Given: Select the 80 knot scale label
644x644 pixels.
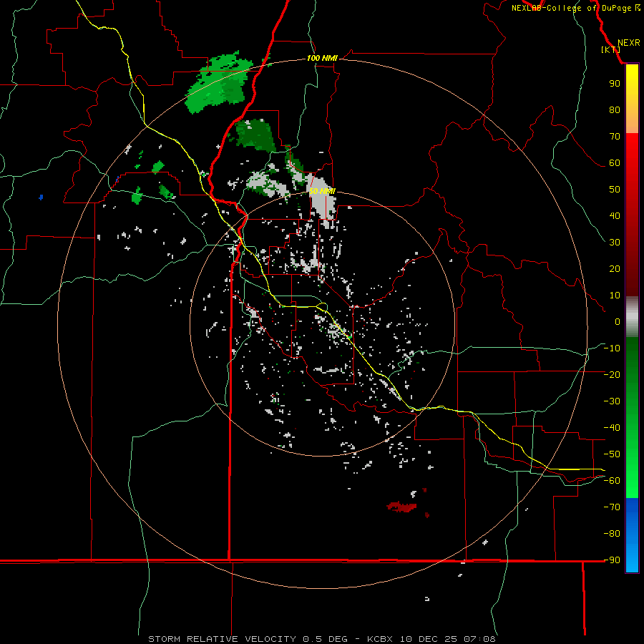Looking at the screenshot, I should pos(615,109).
